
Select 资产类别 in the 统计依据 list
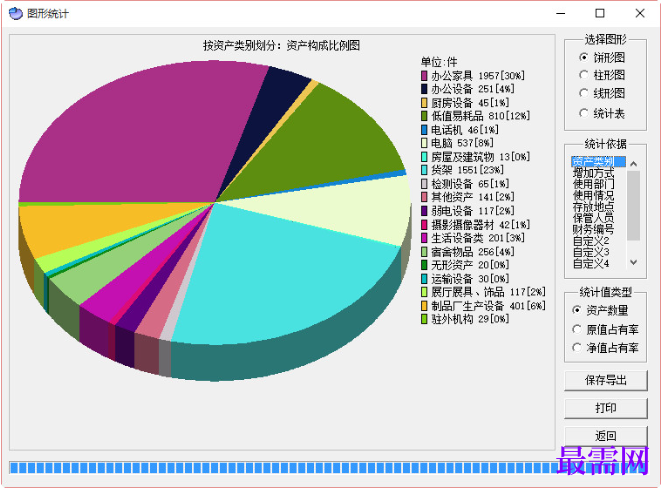(598, 161)
